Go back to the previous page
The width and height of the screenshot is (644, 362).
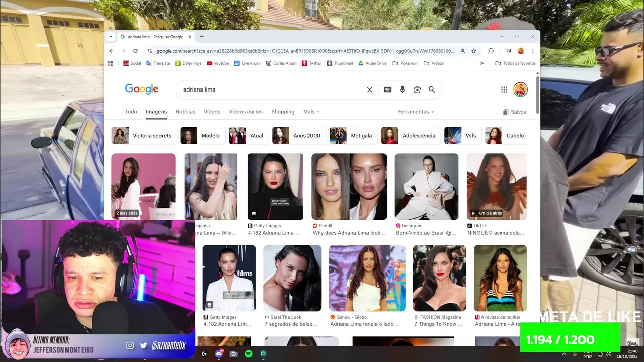tap(111, 51)
